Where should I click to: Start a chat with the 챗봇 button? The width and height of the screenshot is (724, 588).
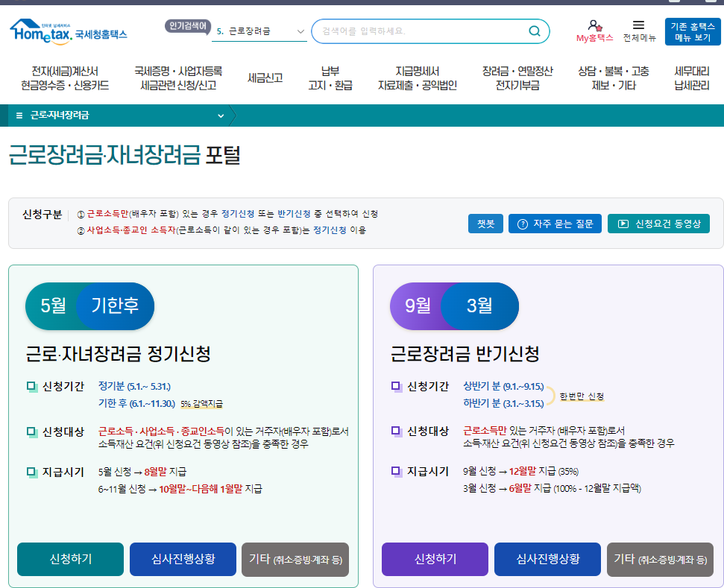click(485, 223)
